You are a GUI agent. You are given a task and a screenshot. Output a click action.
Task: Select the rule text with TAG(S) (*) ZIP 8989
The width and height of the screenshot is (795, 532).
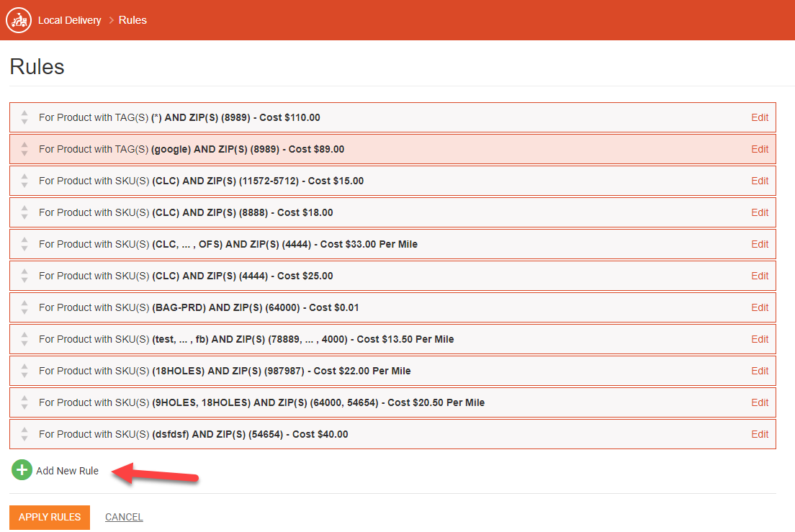click(x=179, y=117)
